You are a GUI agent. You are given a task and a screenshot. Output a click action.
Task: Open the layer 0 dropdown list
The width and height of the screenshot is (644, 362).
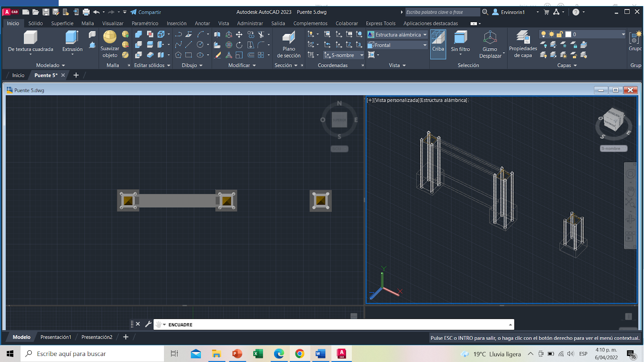(x=623, y=34)
